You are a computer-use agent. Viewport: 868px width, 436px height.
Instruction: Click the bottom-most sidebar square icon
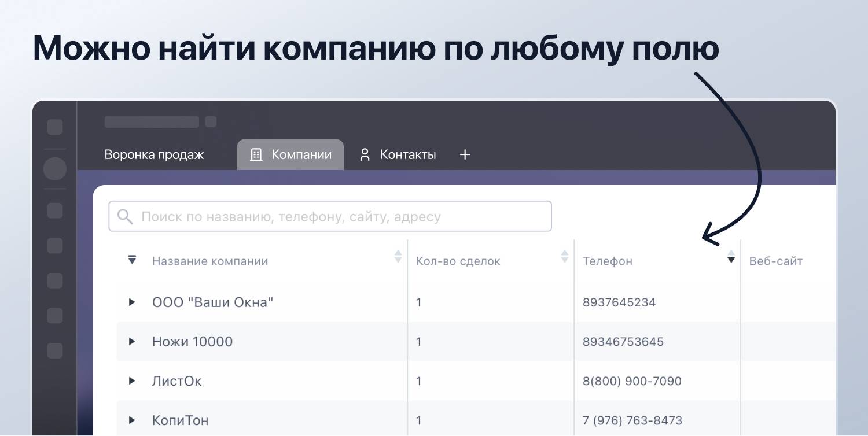(55, 350)
